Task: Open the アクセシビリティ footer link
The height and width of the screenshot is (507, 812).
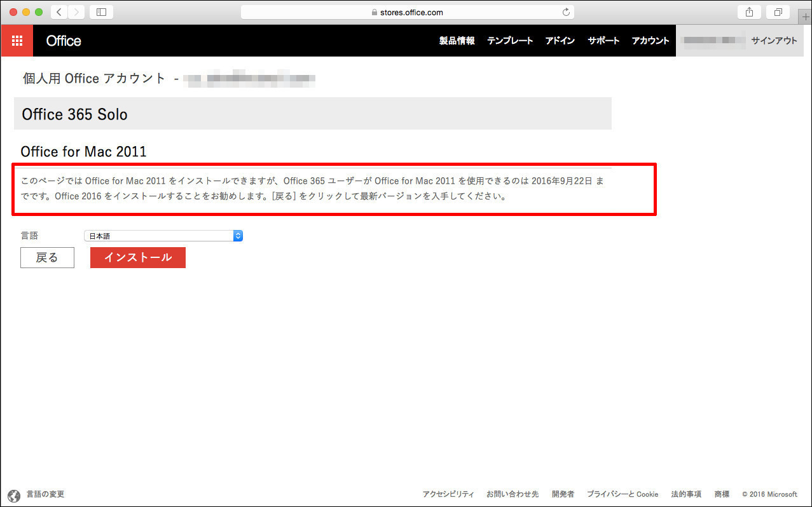Action: [x=448, y=494]
